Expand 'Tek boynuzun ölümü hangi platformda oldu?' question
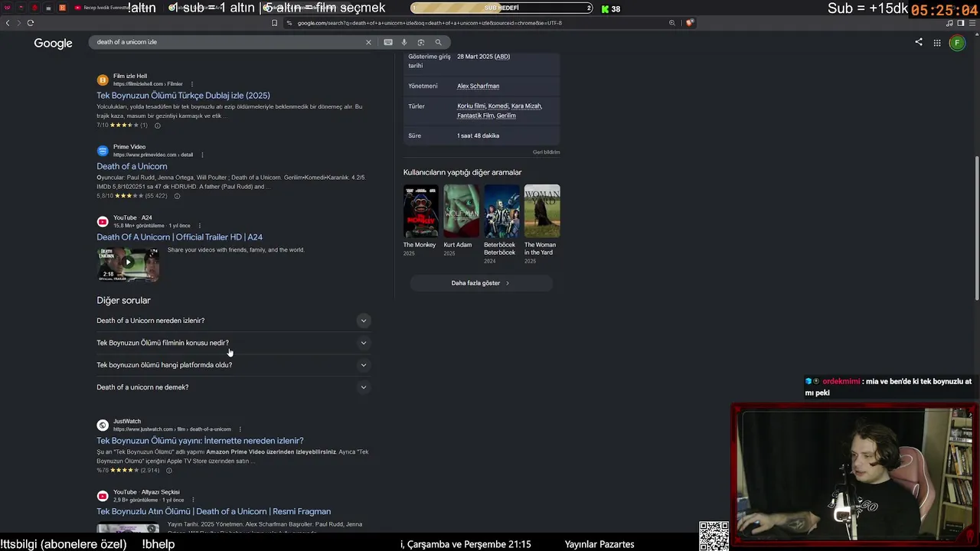The width and height of the screenshot is (980, 551). [x=233, y=365]
